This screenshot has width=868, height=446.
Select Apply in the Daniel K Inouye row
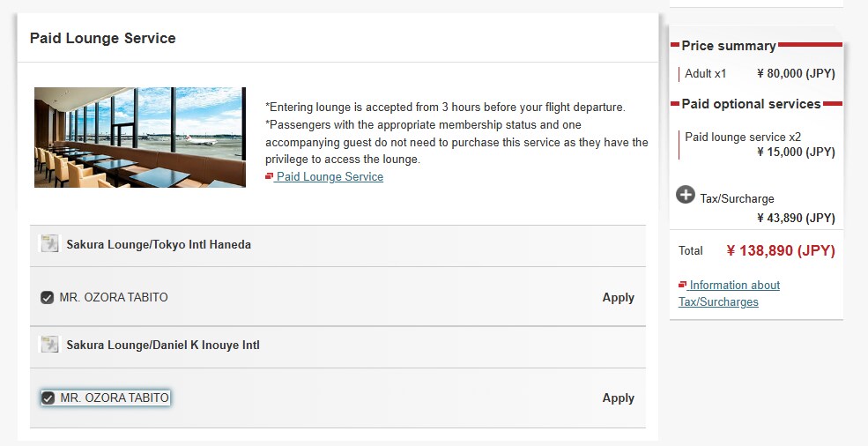(619, 398)
